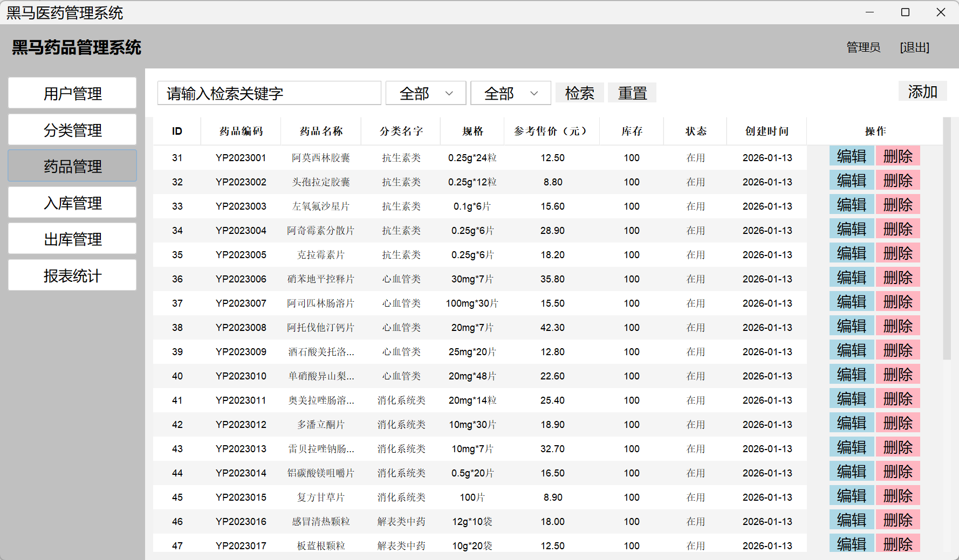Delete drug YP2023010 from the list
The height and width of the screenshot is (560, 959).
pos(898,375)
